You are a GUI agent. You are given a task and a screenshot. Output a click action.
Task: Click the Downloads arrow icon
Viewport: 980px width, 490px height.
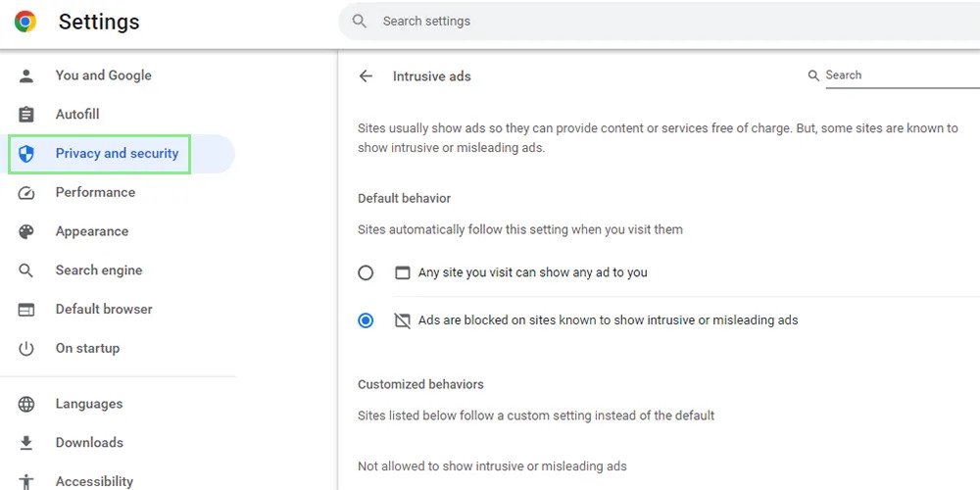(x=26, y=443)
